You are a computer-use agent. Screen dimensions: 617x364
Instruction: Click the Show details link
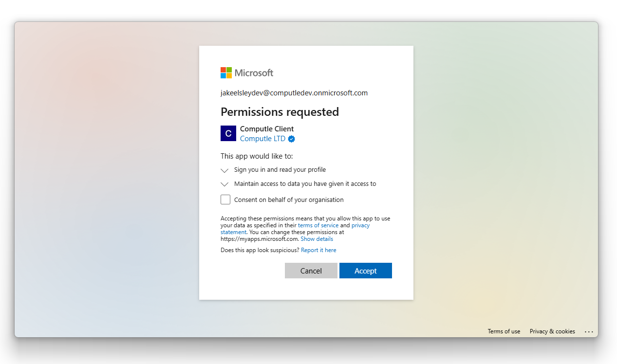(x=317, y=239)
